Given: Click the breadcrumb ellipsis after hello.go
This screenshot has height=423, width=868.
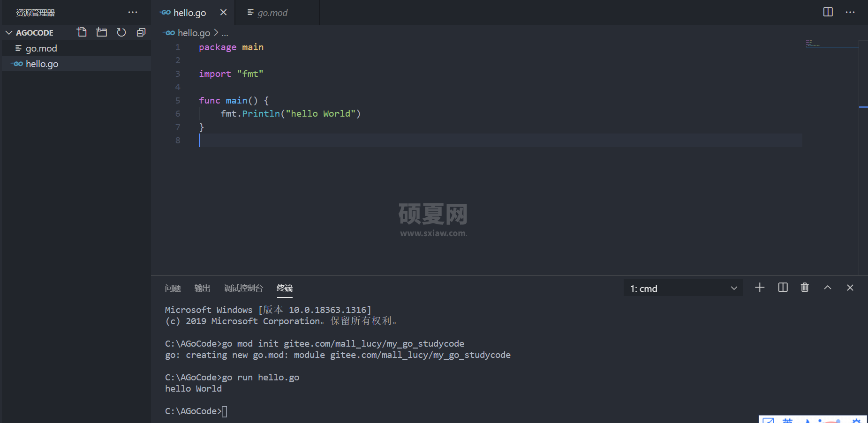Looking at the screenshot, I should click(x=225, y=33).
